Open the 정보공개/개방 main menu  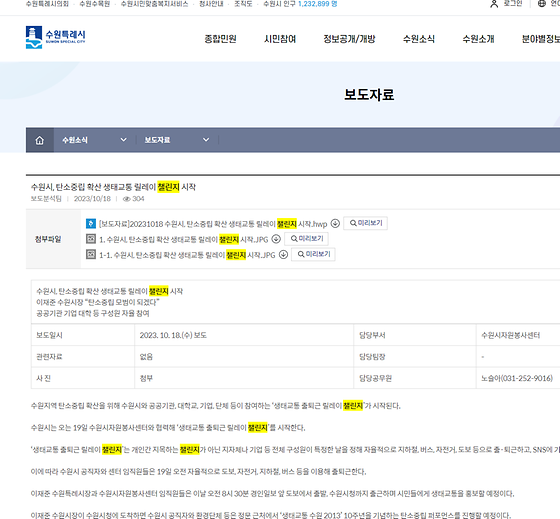click(349, 39)
